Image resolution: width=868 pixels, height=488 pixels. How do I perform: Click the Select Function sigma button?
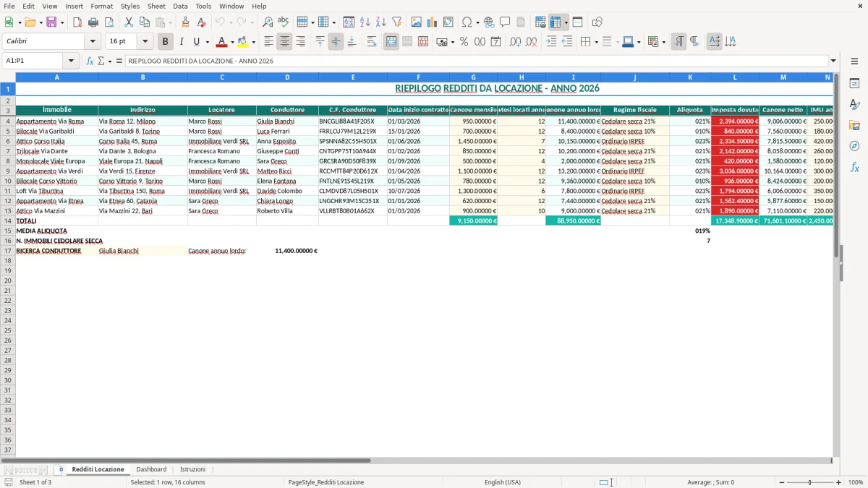[101, 61]
